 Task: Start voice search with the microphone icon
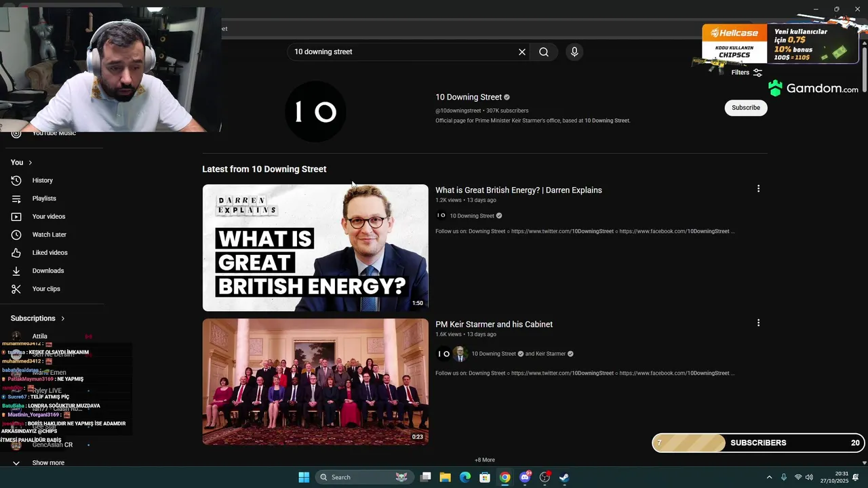[x=574, y=52]
